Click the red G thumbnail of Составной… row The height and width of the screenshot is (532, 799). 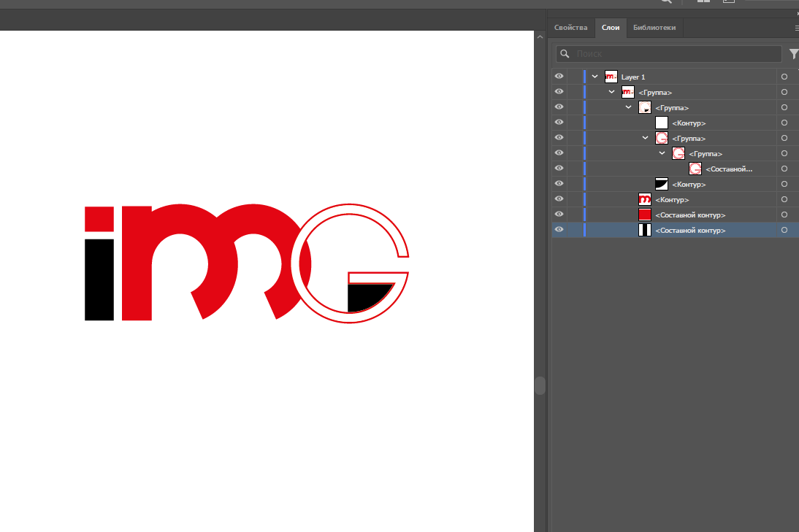[x=695, y=169]
